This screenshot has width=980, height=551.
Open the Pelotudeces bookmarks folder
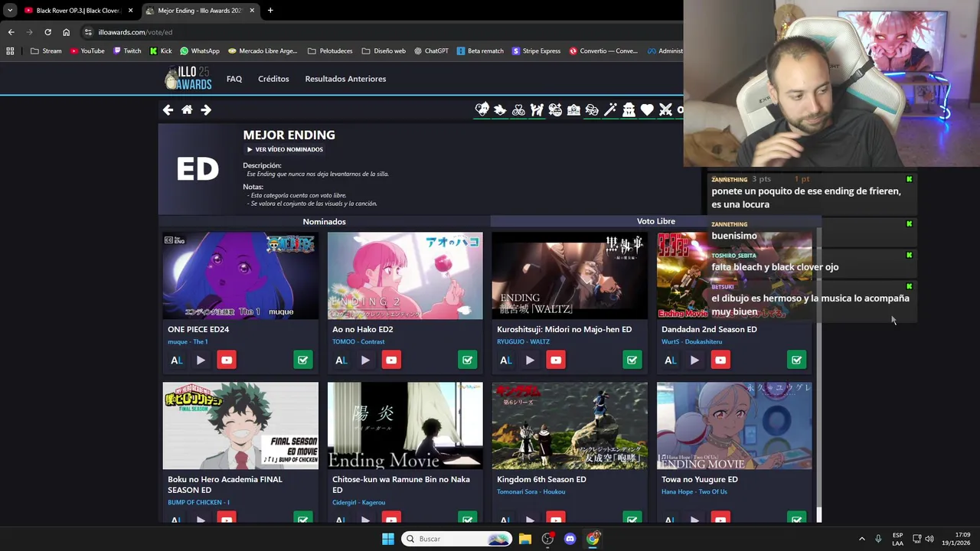point(330,51)
